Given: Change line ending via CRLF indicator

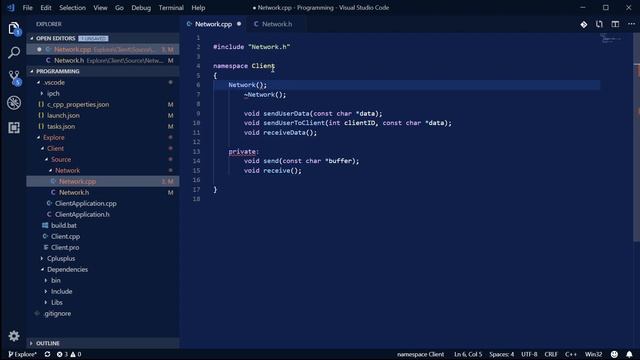Looking at the screenshot, I should [x=551, y=354].
